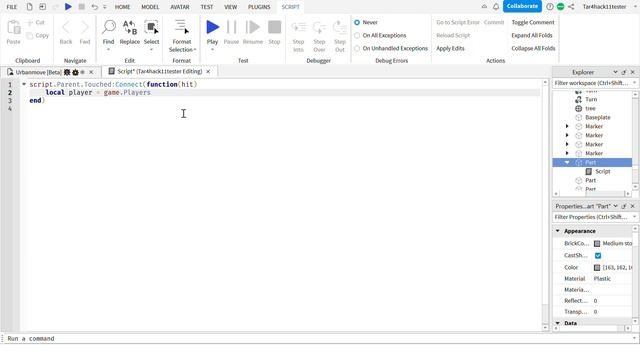Click the Paste clipboard icon
This screenshot has width=640, height=360.
coord(13,28)
